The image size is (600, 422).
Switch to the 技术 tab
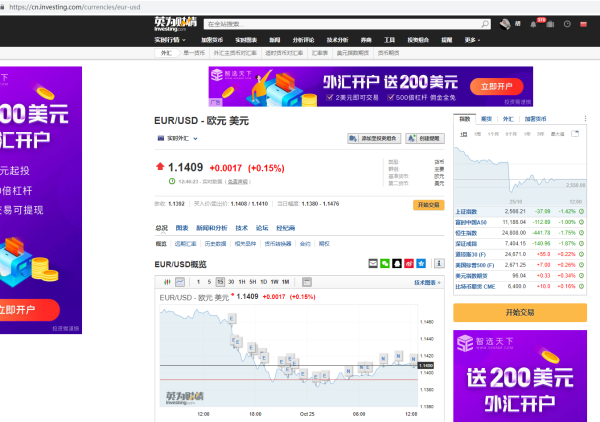(241, 228)
